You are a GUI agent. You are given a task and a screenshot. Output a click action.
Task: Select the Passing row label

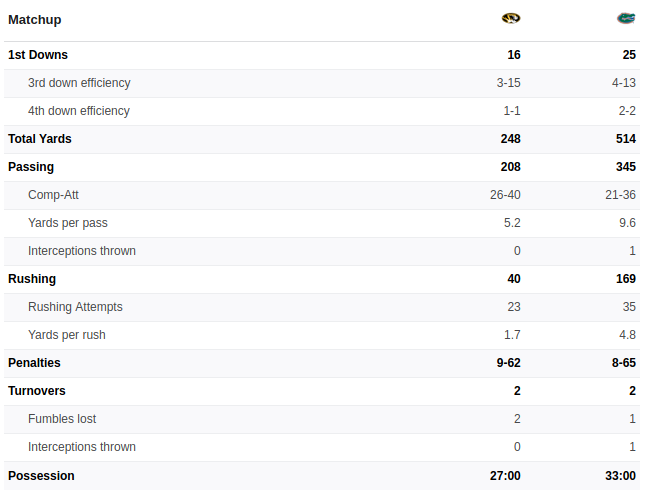31,167
